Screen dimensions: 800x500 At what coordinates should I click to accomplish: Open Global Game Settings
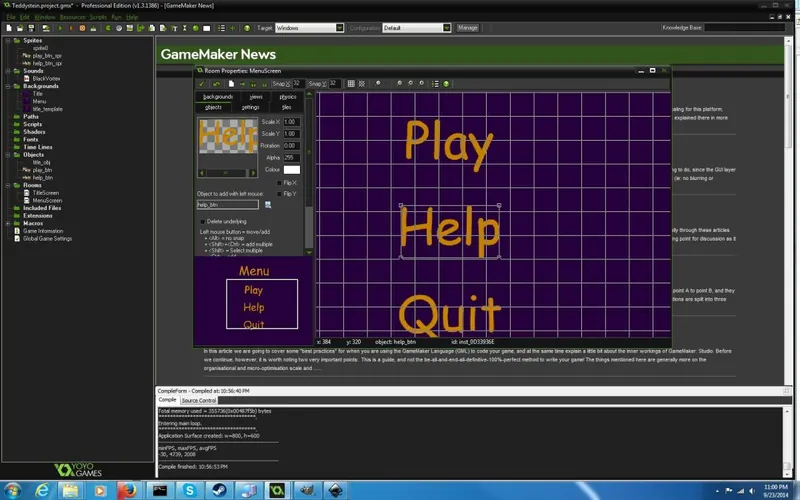[x=47, y=239]
